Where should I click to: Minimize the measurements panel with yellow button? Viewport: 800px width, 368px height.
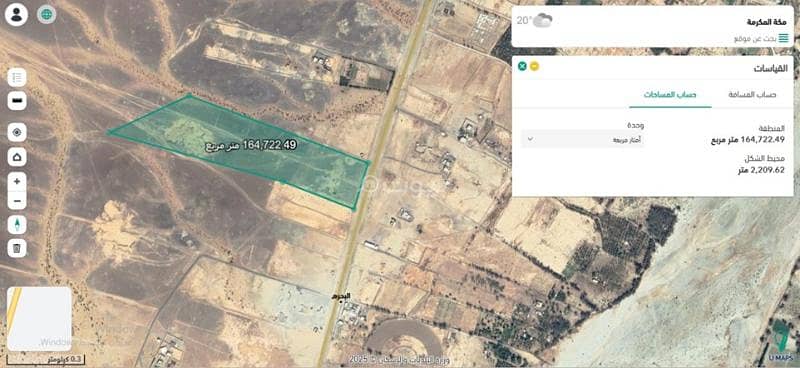[534, 66]
